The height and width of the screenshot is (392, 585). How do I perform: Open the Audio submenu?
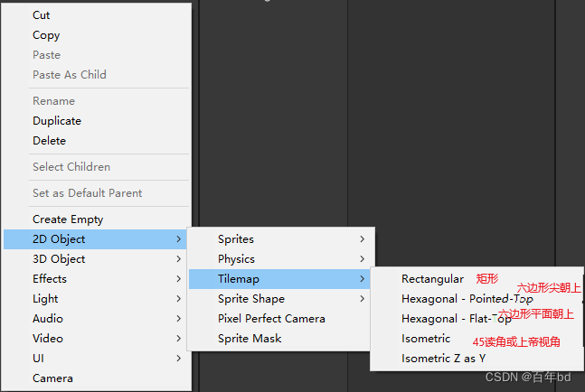click(48, 319)
